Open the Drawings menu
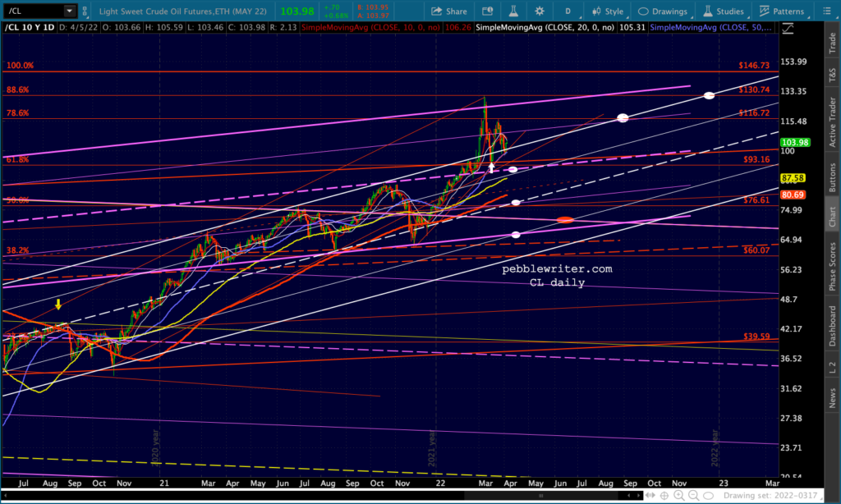841x504 pixels. (x=663, y=11)
